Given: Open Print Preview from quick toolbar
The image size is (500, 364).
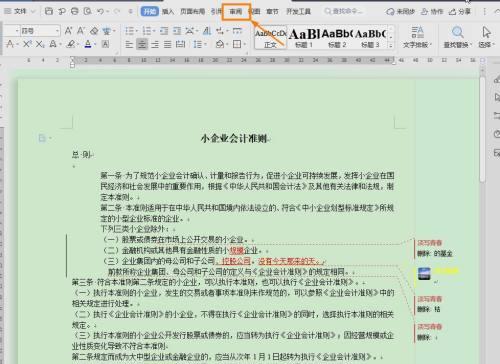Looking at the screenshot, I should [x=87, y=11].
